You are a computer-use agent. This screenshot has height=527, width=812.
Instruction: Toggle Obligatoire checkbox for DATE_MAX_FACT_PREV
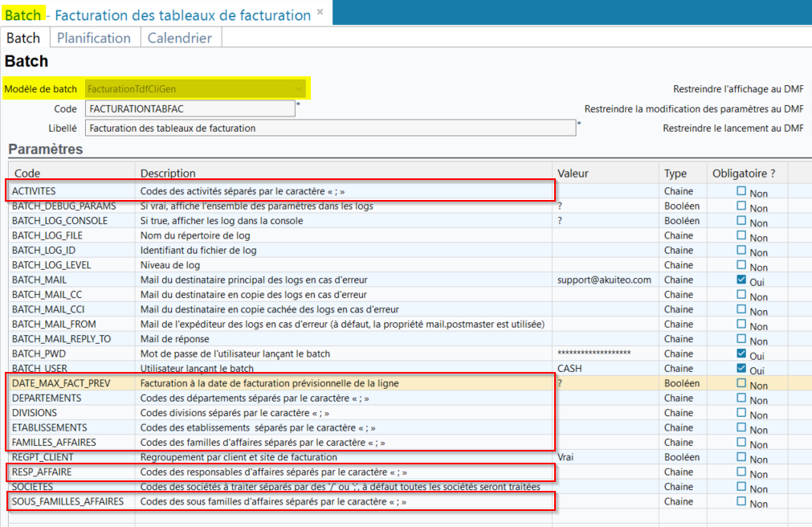[741, 383]
